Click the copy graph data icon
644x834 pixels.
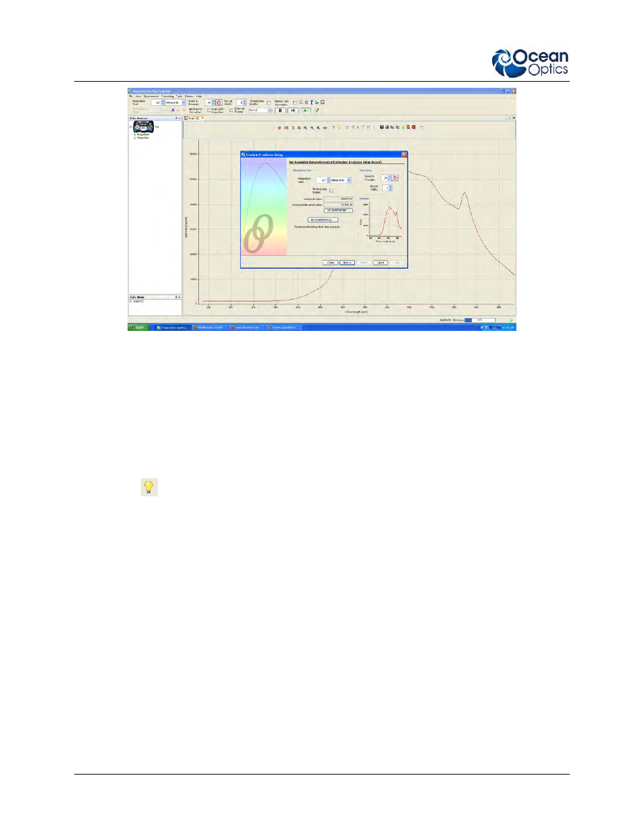(x=392, y=128)
